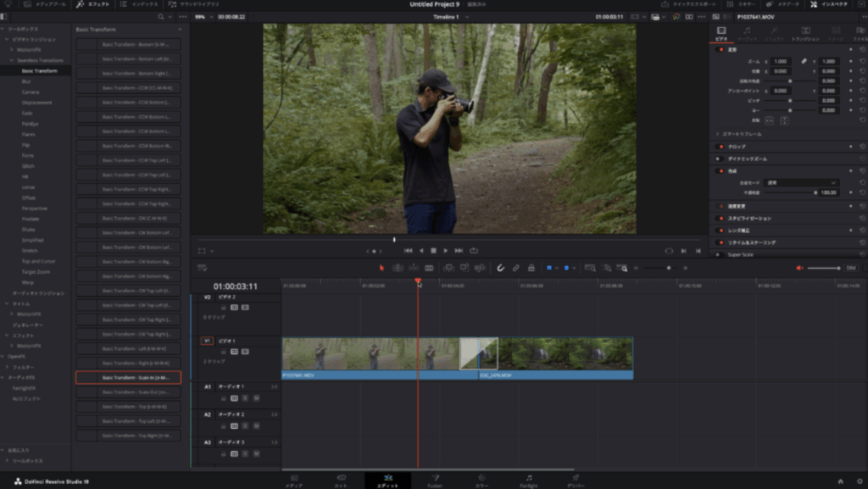The width and height of the screenshot is (868, 489).
Task: Click the Play button in viewer transport
Action: [x=446, y=251]
